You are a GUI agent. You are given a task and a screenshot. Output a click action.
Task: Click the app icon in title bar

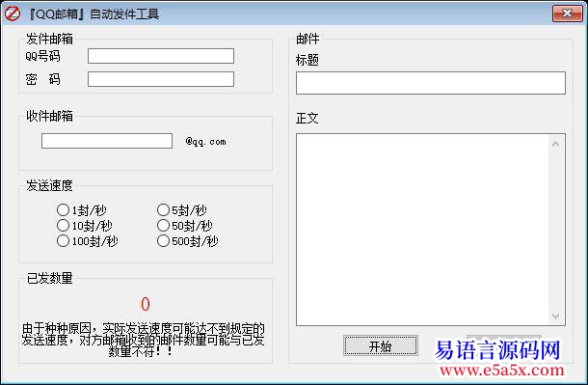[12, 14]
